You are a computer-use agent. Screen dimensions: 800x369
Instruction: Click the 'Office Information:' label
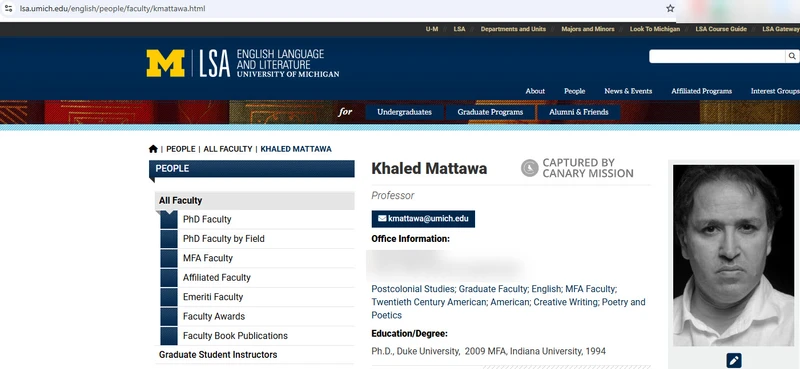click(411, 239)
